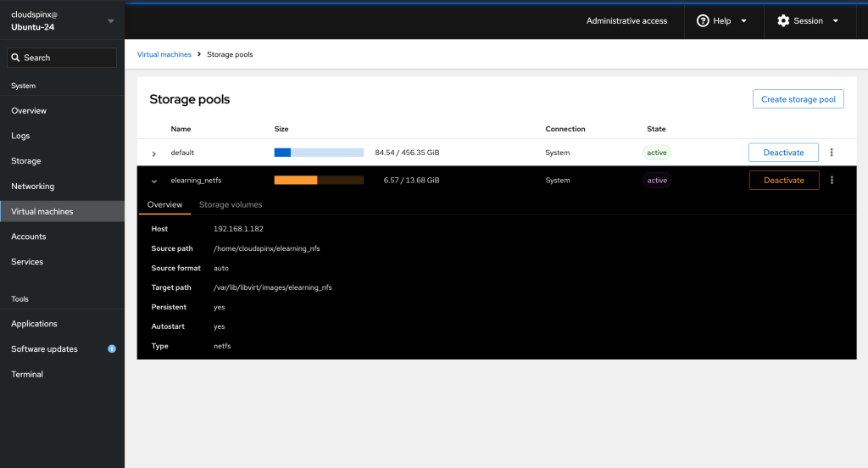868x468 pixels.
Task: Switch to the Storage volumes tab
Action: tap(231, 204)
